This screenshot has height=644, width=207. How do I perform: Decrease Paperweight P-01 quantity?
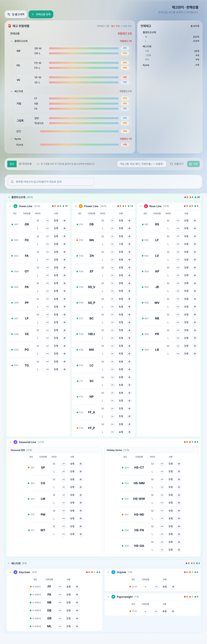click(156, 611)
